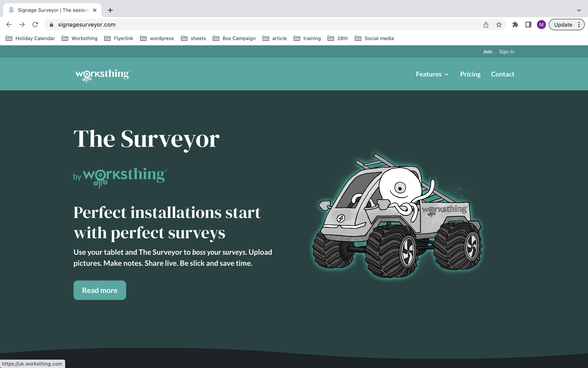
Task: Go back to the previous page
Action: (9, 25)
